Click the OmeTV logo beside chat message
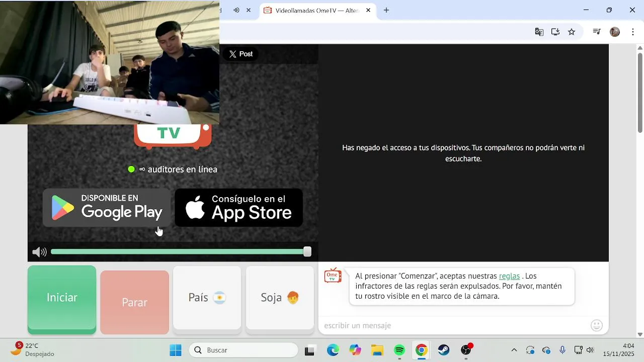 pos(333,276)
